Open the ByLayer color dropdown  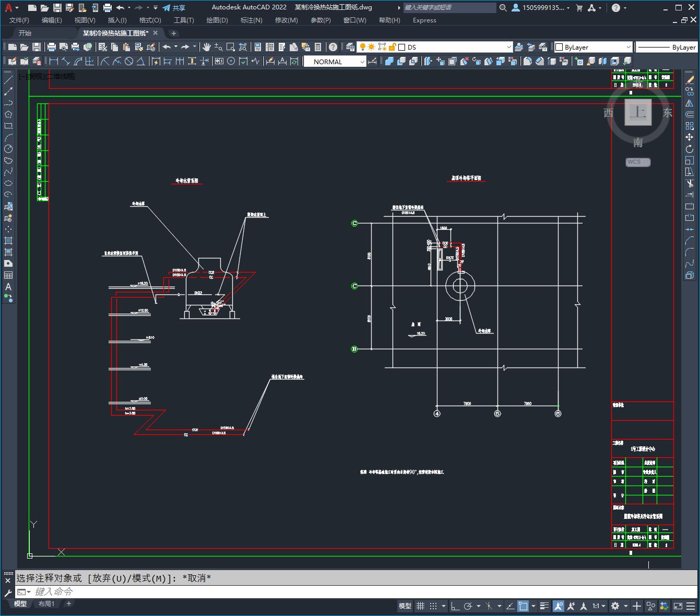pyautogui.click(x=628, y=47)
